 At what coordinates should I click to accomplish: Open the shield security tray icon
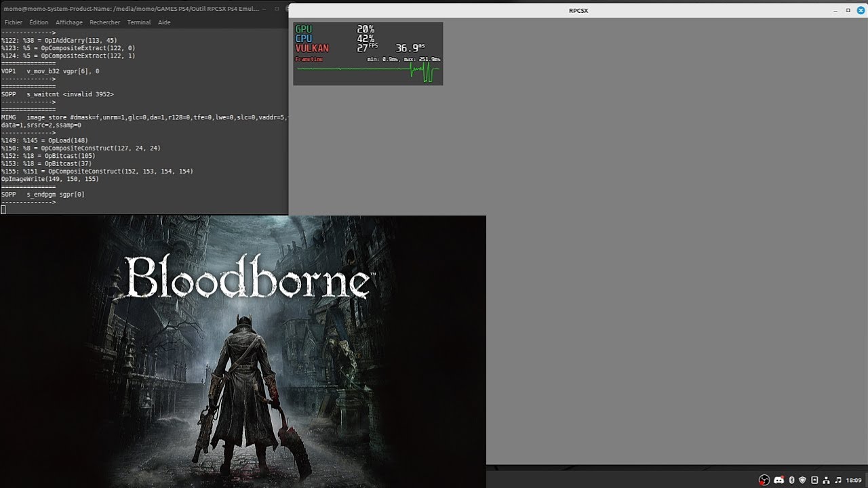803,480
